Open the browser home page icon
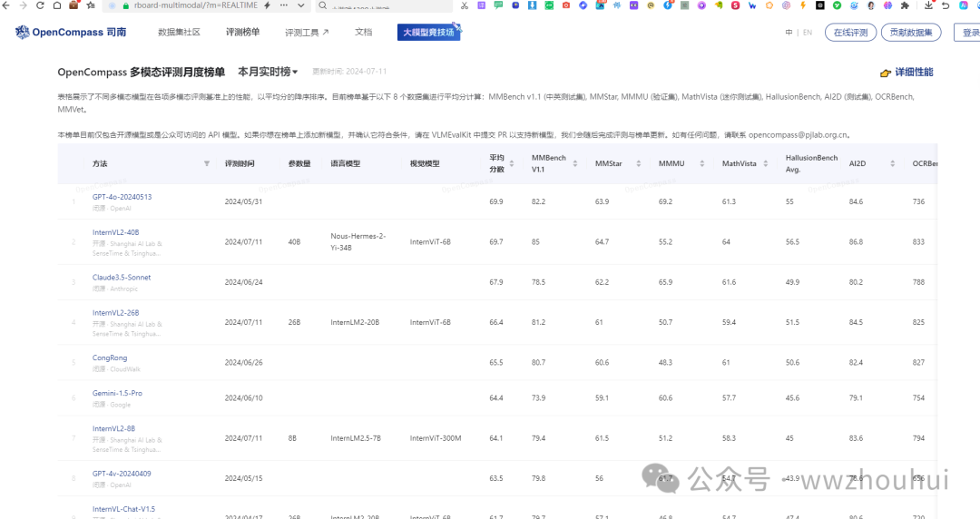 point(57,5)
